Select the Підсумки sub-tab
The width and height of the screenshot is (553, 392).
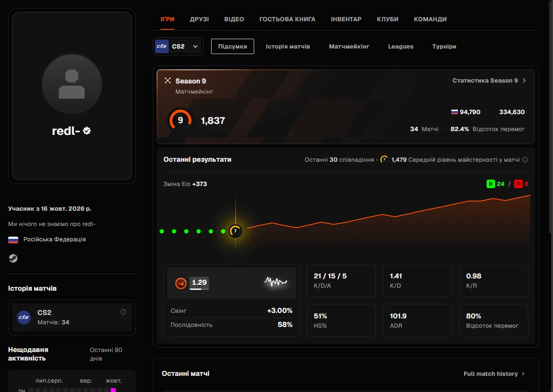(232, 46)
